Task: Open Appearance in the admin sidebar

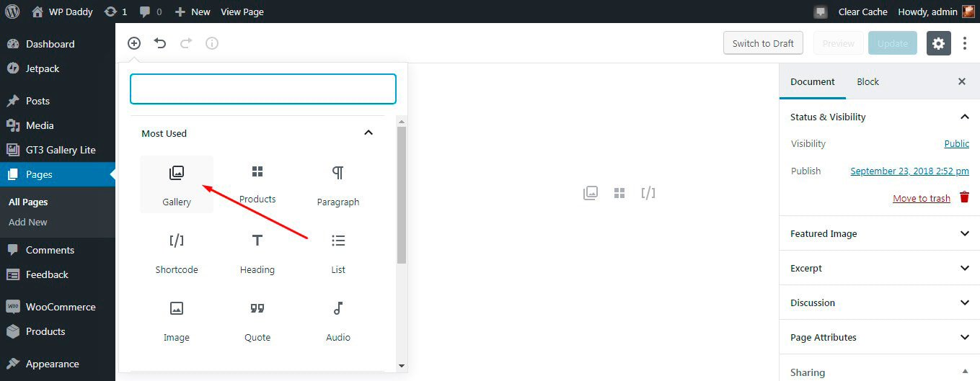Action: coord(58,364)
